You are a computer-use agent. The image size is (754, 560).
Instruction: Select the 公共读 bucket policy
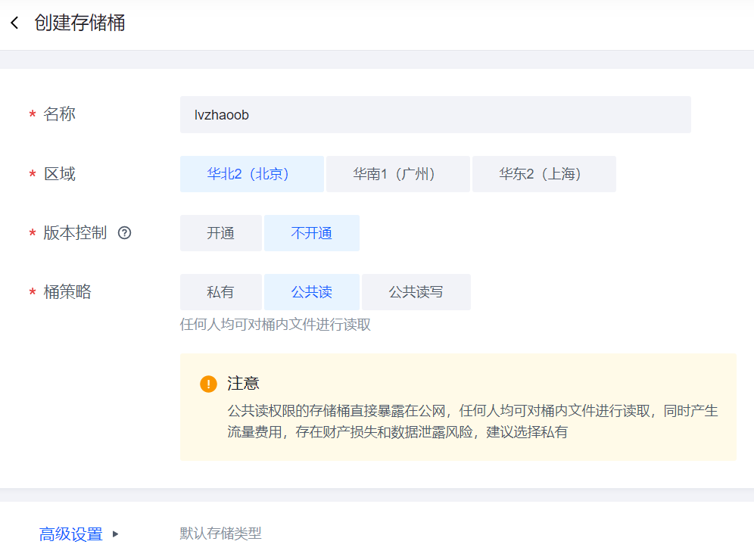pos(311,292)
